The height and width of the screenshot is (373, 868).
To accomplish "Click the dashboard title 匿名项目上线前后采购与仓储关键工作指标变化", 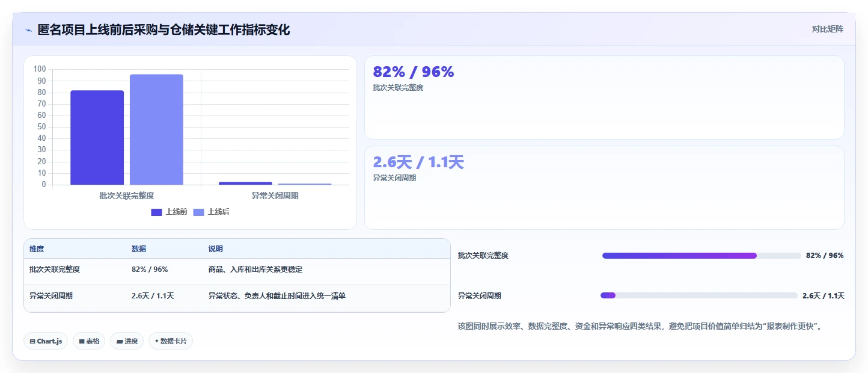I will coord(164,29).
